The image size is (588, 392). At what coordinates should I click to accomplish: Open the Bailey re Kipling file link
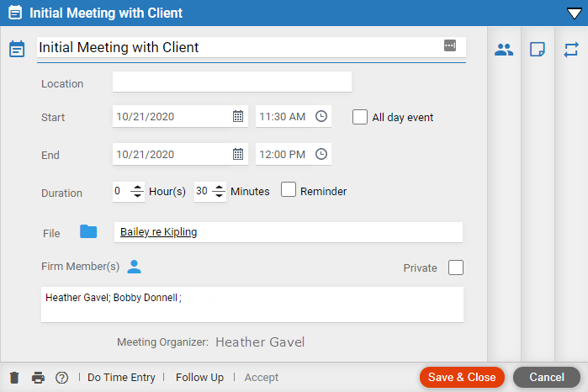coord(158,232)
